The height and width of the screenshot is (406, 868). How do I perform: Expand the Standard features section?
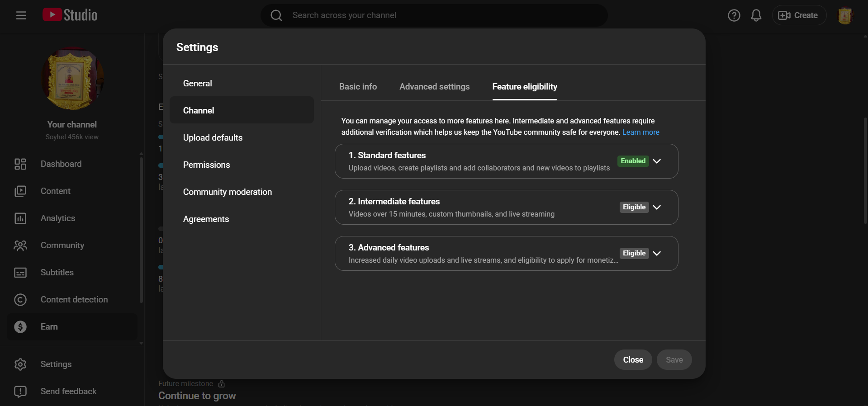(657, 161)
